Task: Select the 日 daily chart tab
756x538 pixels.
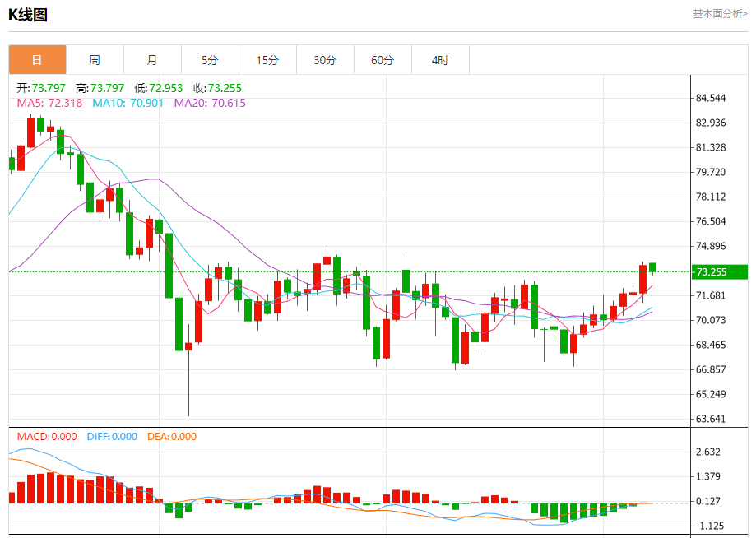Action: (37, 60)
